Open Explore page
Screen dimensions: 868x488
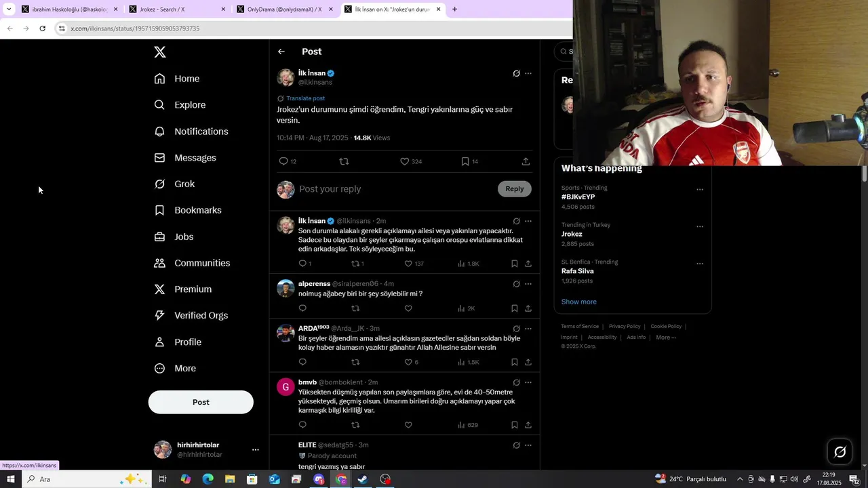pyautogui.click(x=180, y=105)
